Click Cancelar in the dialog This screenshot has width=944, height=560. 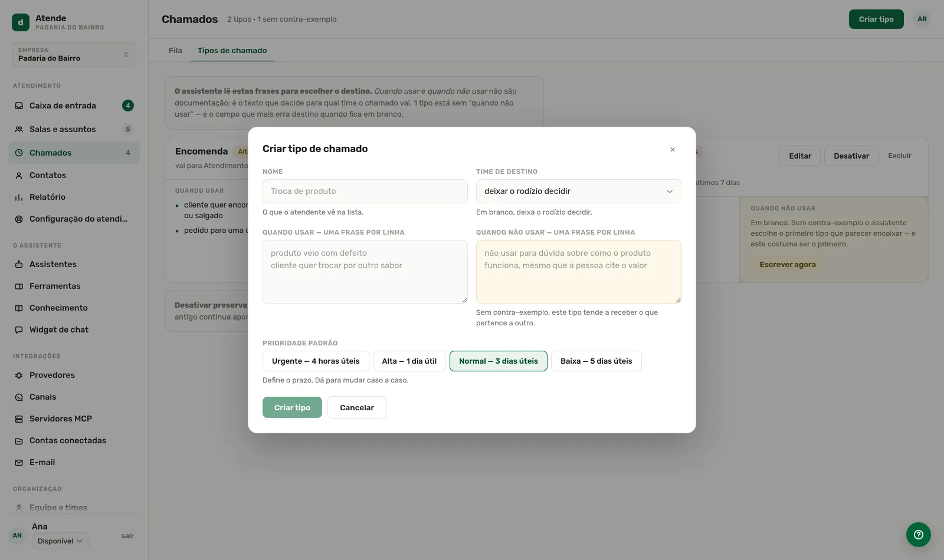pyautogui.click(x=357, y=407)
